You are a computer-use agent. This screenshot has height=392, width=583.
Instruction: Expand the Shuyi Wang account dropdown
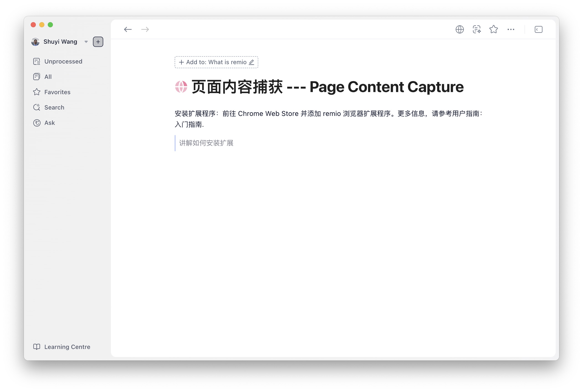[x=86, y=42]
